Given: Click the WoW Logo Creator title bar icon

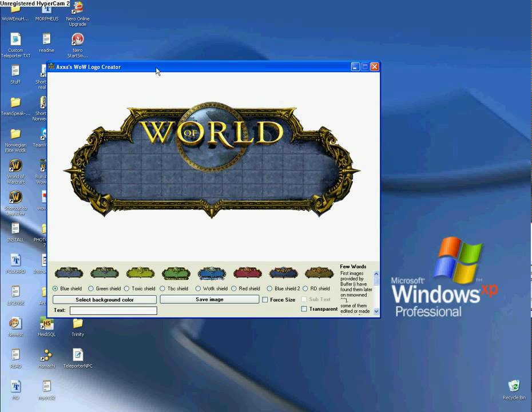Looking at the screenshot, I should point(51,66).
